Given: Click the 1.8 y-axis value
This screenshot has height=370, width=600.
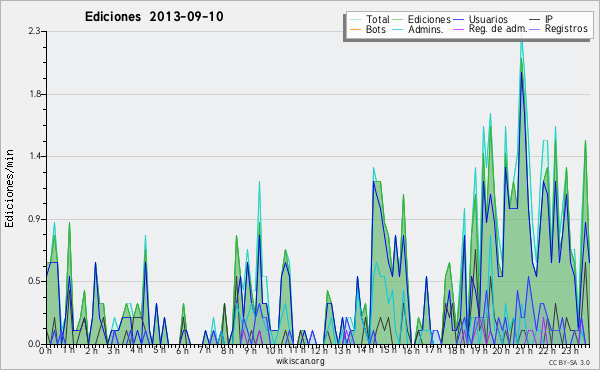Looking at the screenshot, I should tap(34, 95).
